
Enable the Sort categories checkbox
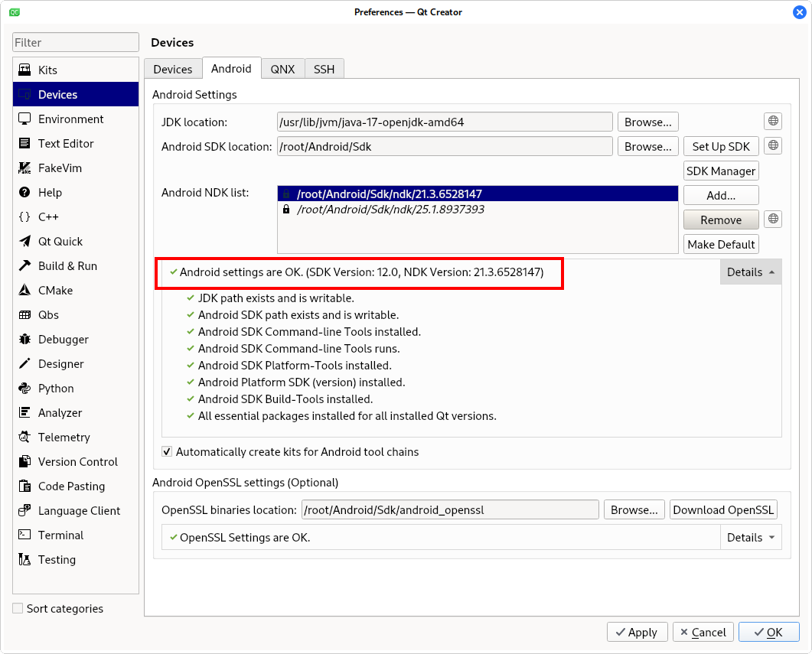(x=18, y=609)
